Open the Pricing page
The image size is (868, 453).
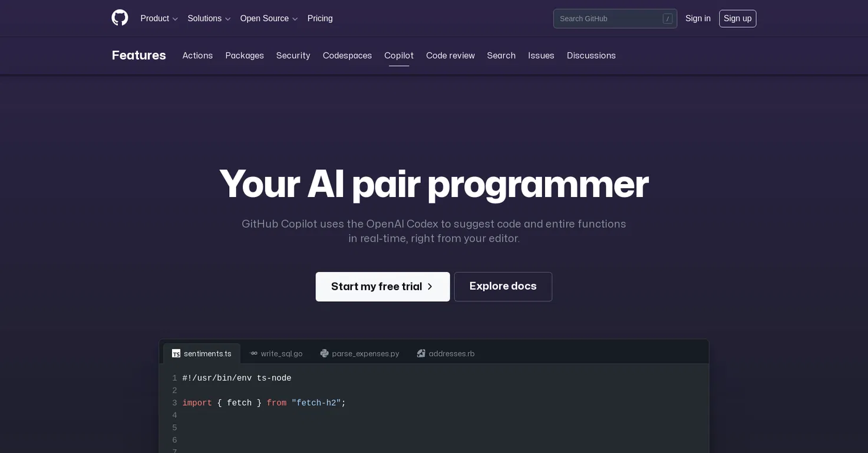tap(320, 18)
